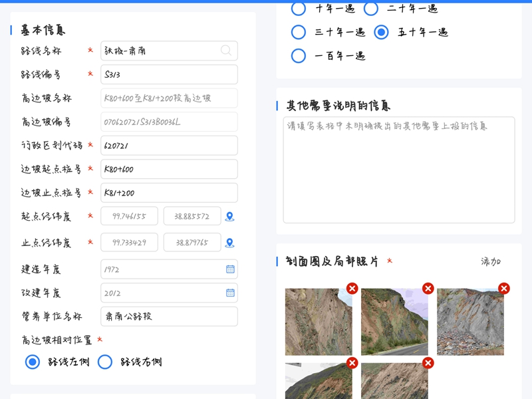Switch to 路线右侧 for 高边坡相对位置
This screenshot has height=399, width=532.
[x=105, y=362]
